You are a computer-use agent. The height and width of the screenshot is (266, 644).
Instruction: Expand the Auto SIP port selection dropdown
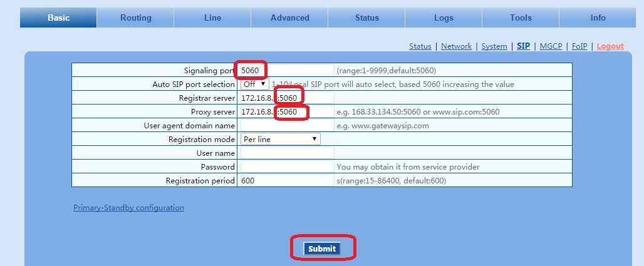click(255, 84)
